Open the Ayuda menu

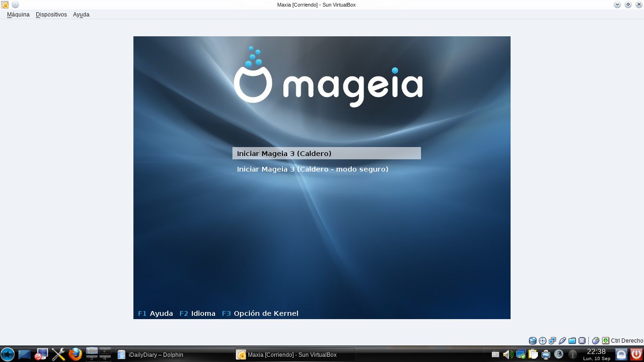81,15
